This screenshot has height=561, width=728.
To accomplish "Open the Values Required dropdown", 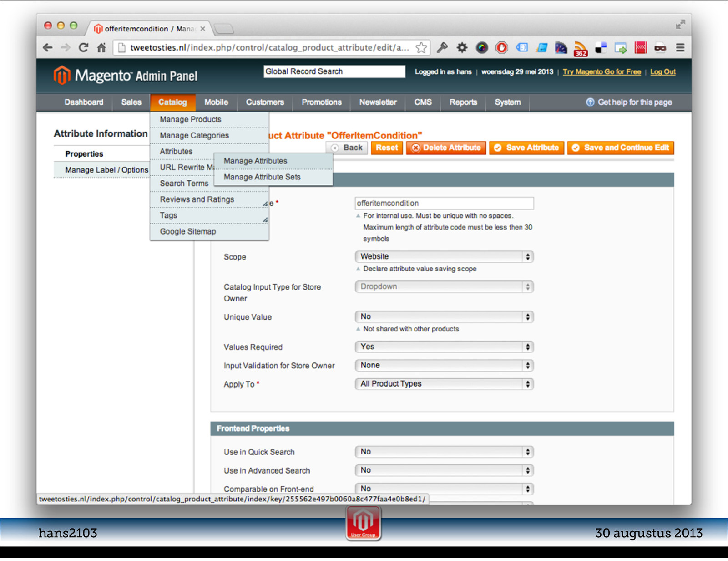I will coord(444,347).
